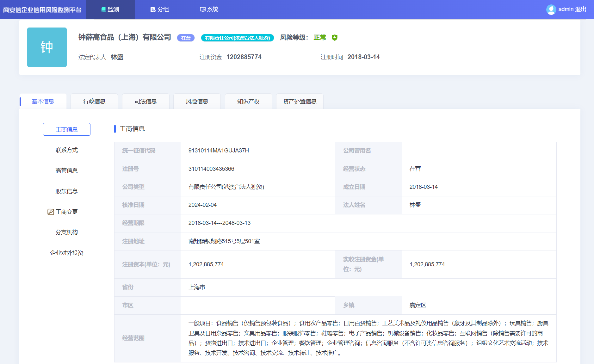
Task: Click the blue 钟 company logo tile
Action: pos(47,47)
